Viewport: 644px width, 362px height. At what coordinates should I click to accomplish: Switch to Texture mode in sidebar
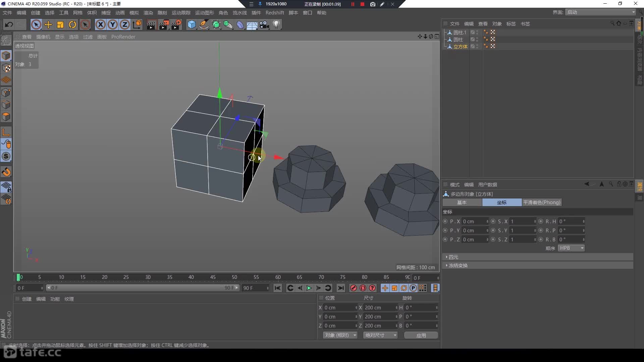[6, 68]
